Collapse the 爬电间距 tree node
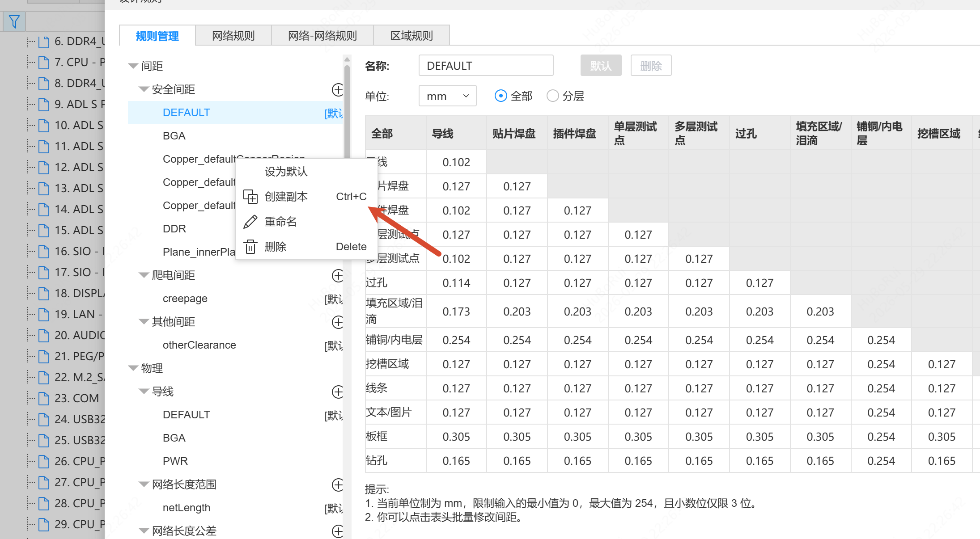 coord(144,275)
